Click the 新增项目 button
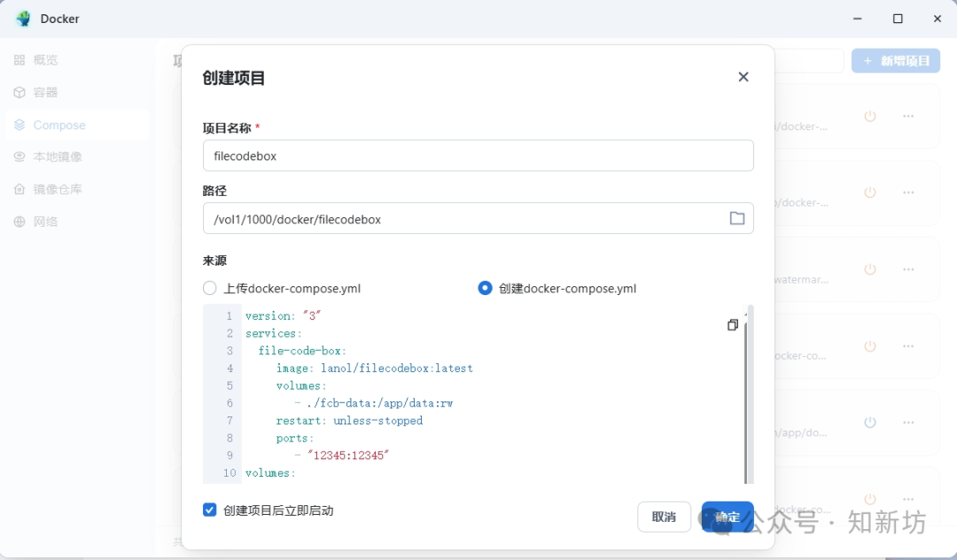957x560 pixels. coord(895,61)
